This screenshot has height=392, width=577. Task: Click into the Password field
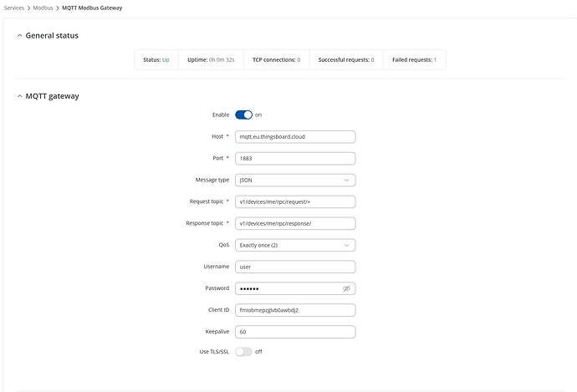pos(287,288)
